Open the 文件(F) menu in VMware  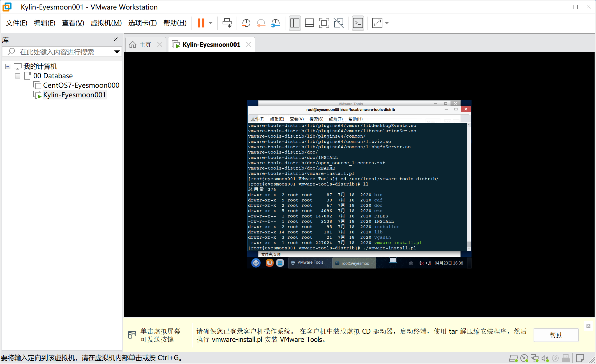click(x=17, y=23)
